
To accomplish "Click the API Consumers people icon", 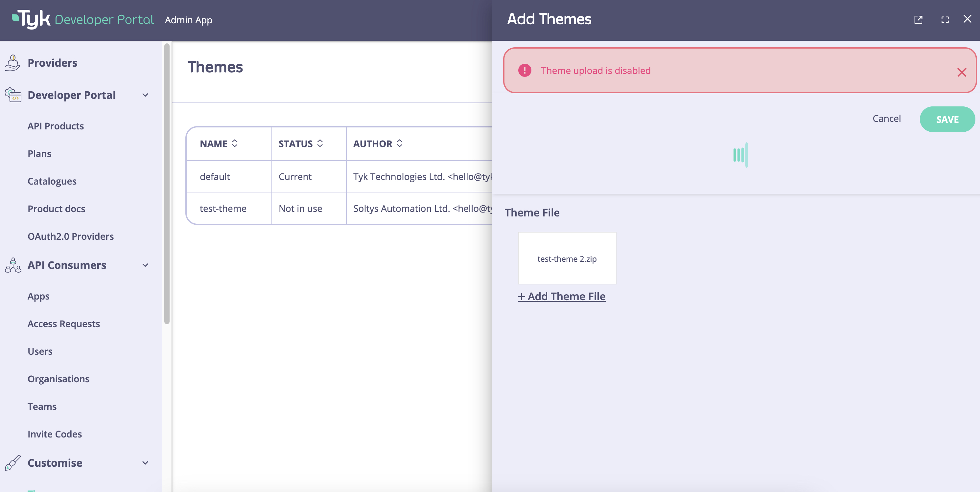I will [x=12, y=265].
